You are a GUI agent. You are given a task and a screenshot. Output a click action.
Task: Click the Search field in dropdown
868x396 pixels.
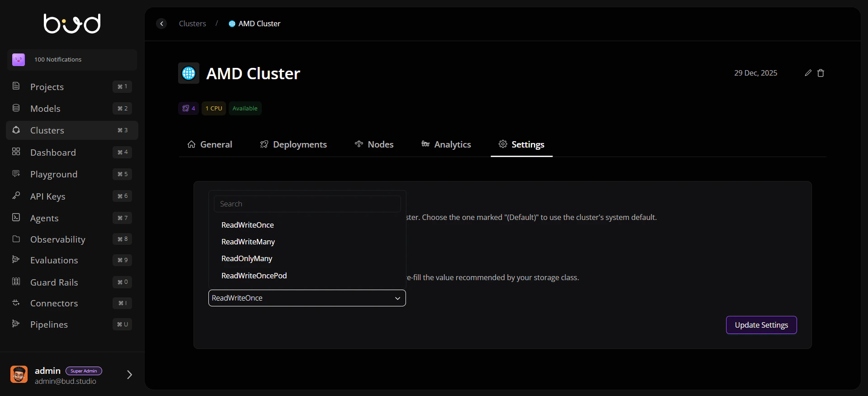click(307, 204)
